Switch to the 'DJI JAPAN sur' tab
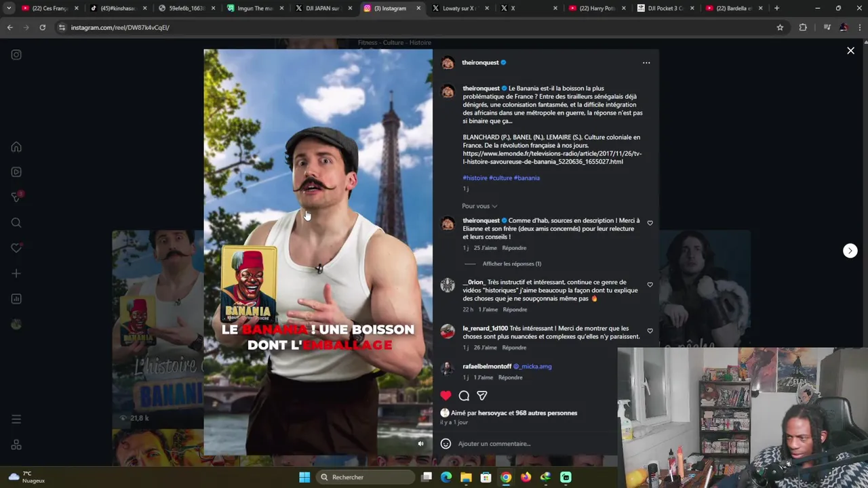Image resolution: width=868 pixels, height=488 pixels. click(x=322, y=8)
